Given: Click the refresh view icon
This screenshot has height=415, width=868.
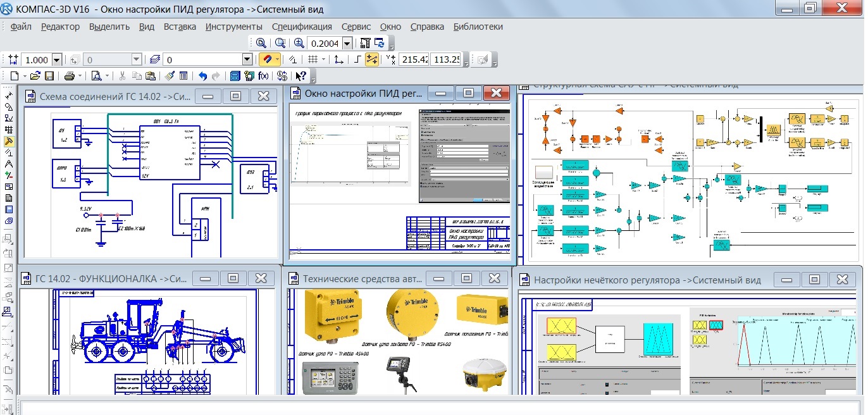Looking at the screenshot, I should (380, 43).
